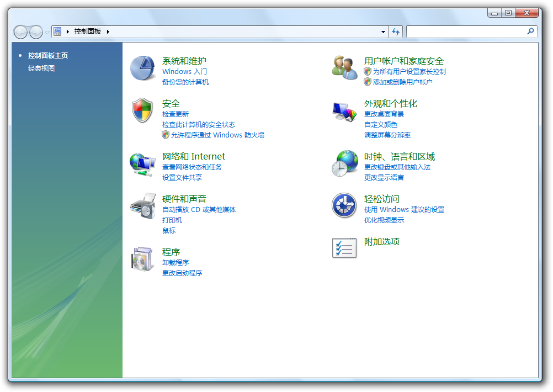Click 备份您的计算机 link
The width and height of the screenshot is (553, 392).
click(185, 82)
